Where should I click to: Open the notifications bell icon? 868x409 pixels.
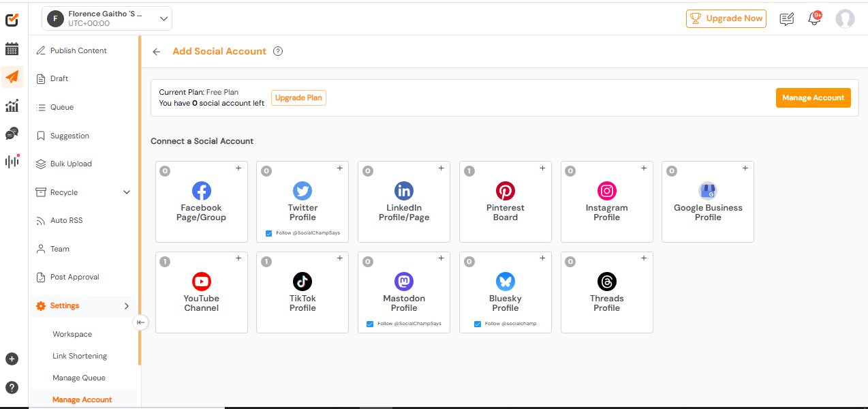pyautogui.click(x=814, y=18)
